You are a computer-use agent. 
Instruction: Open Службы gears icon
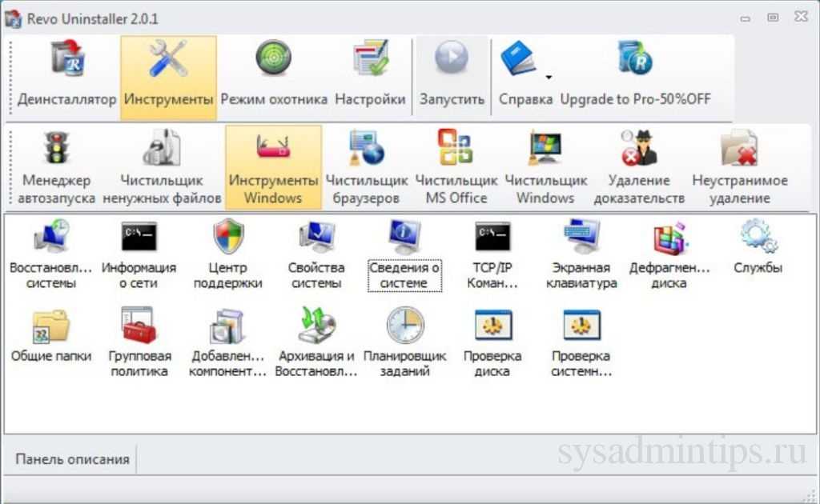tap(757, 238)
